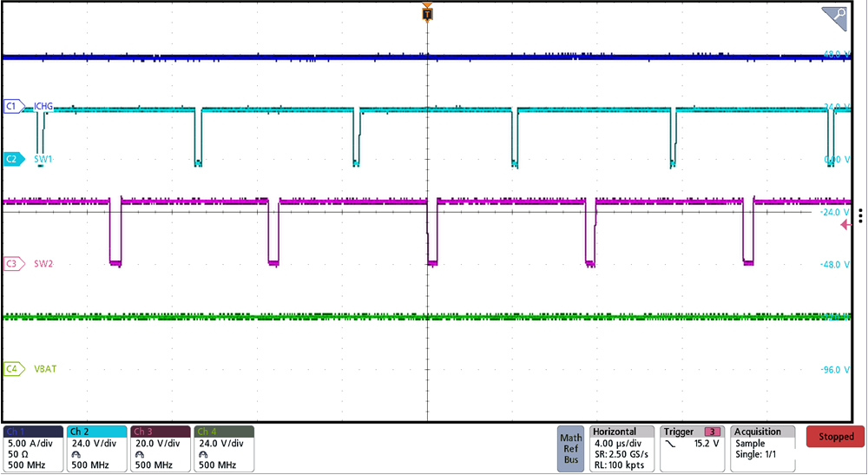Open the Horizontal settings badge
868x475 pixels.
(x=621, y=448)
